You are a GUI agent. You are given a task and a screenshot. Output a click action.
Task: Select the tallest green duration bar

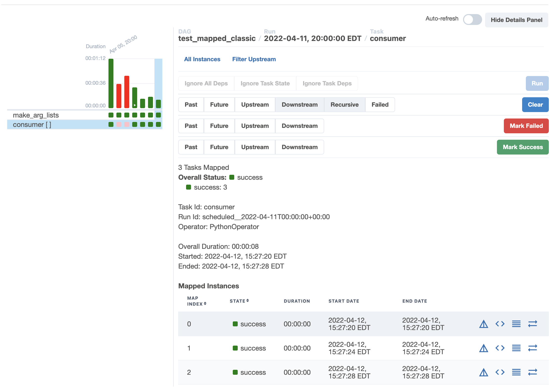[111, 83]
